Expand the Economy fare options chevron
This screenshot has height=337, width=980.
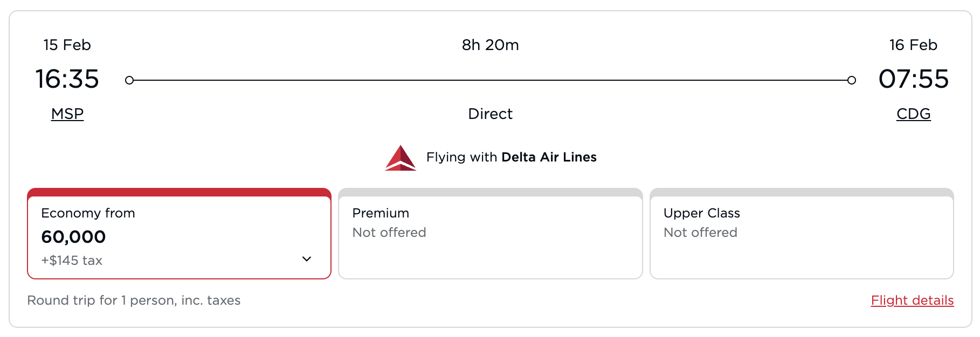[306, 259]
